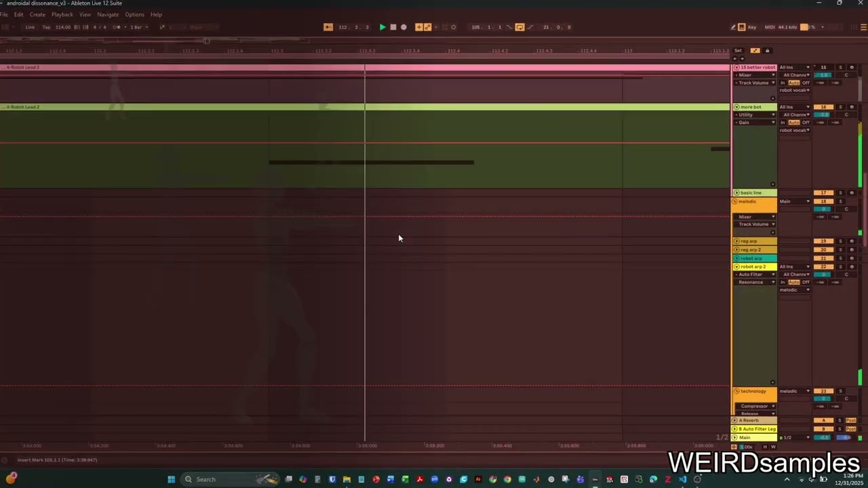Adjust the 1.5 volume slider on 15 better robot
This screenshot has width=868, height=488.
823,75
